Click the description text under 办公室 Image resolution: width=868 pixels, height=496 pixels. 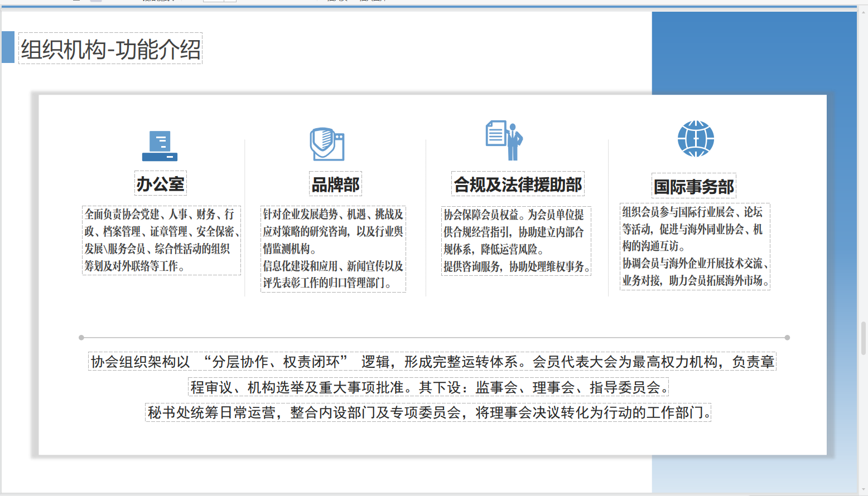161,240
